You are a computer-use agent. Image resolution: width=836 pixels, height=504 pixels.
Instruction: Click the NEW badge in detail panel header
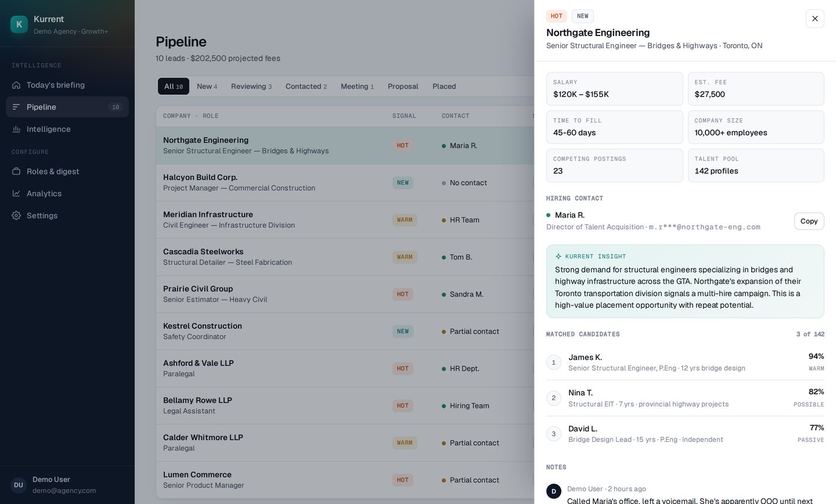(582, 16)
